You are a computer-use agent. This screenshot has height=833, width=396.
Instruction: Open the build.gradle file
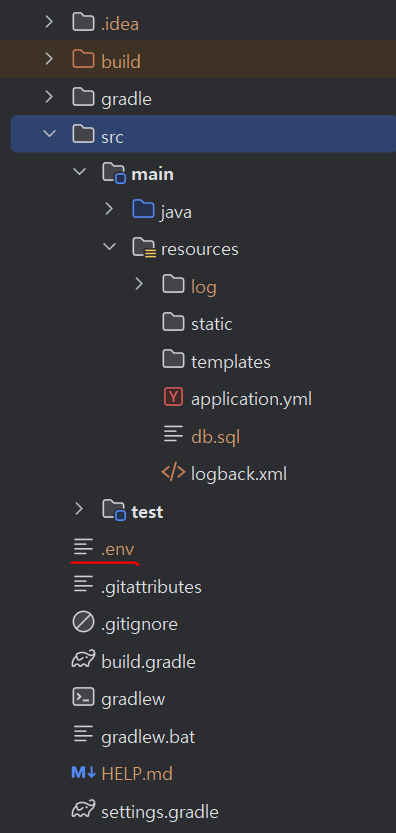point(148,662)
